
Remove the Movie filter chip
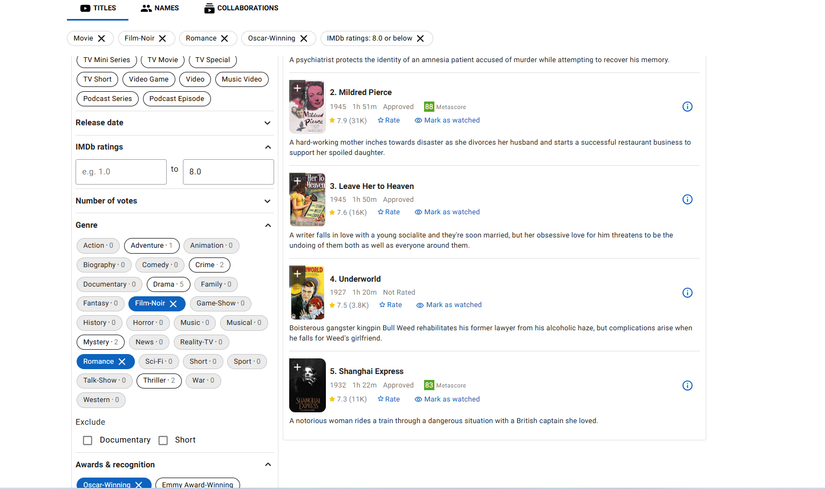(x=102, y=38)
